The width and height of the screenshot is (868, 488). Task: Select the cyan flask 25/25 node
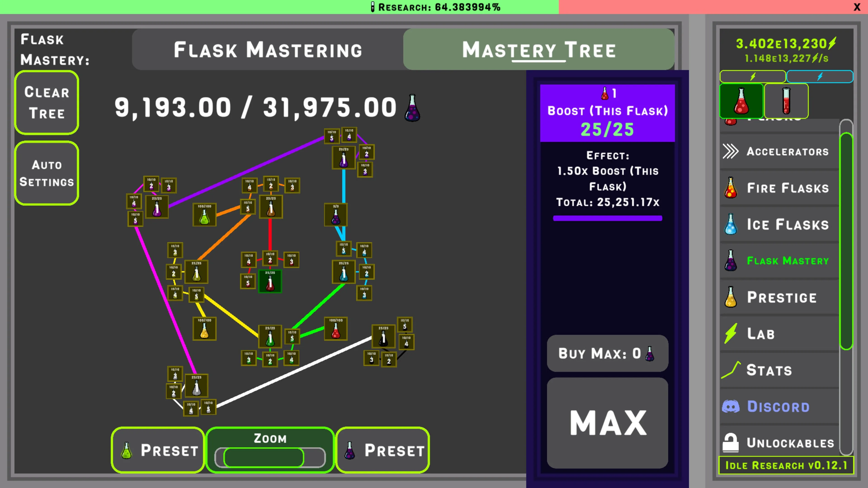[x=343, y=272]
